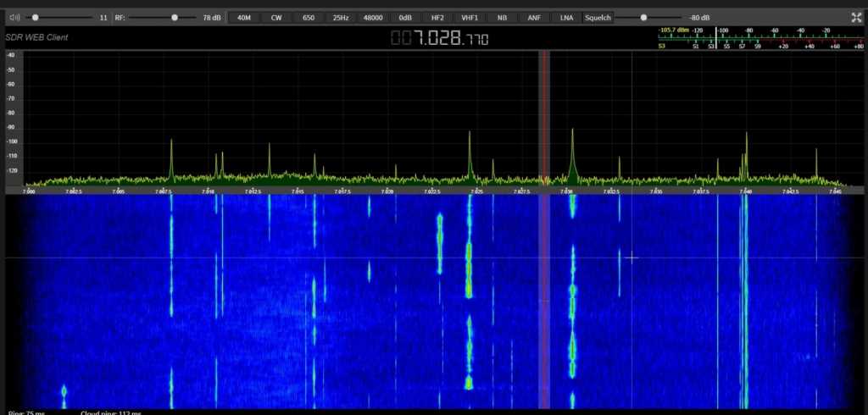Click the 7.028.770 frequency display
The image size is (868, 415).
coord(440,38)
